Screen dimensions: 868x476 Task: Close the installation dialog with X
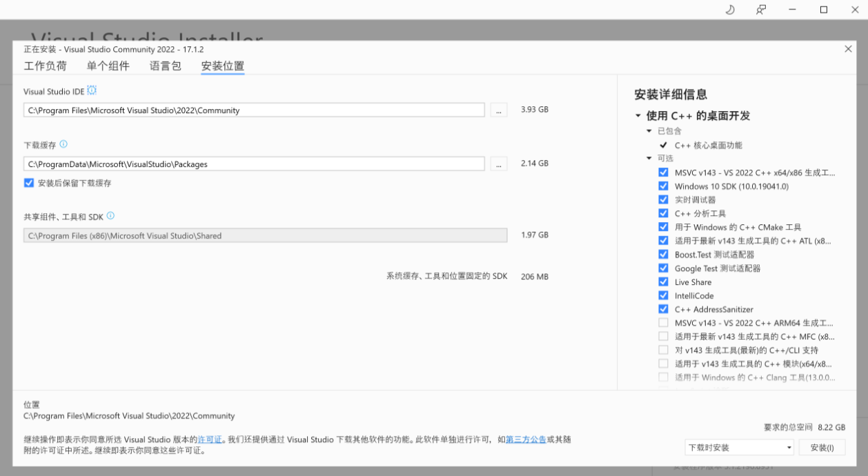tap(848, 49)
